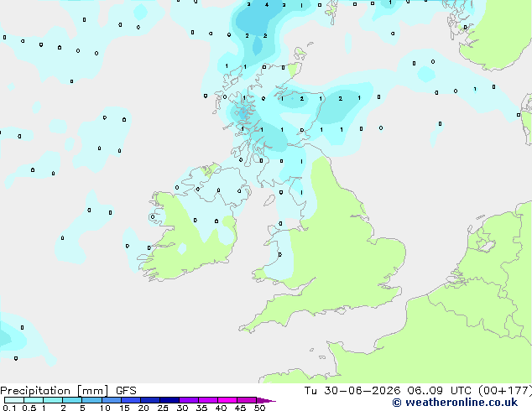Click the 0.5–1 mm legend color swatch

(x=34, y=400)
